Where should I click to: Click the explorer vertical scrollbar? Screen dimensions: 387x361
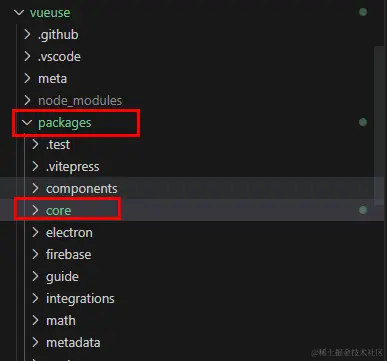379,126
